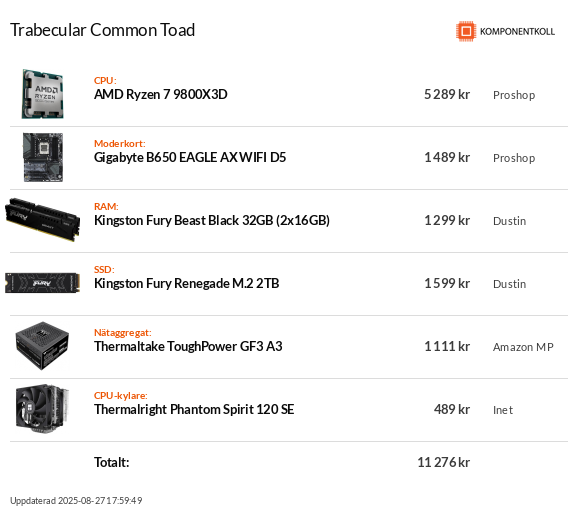Select Kingston Fury Beast Black 32GB entry

click(x=212, y=220)
